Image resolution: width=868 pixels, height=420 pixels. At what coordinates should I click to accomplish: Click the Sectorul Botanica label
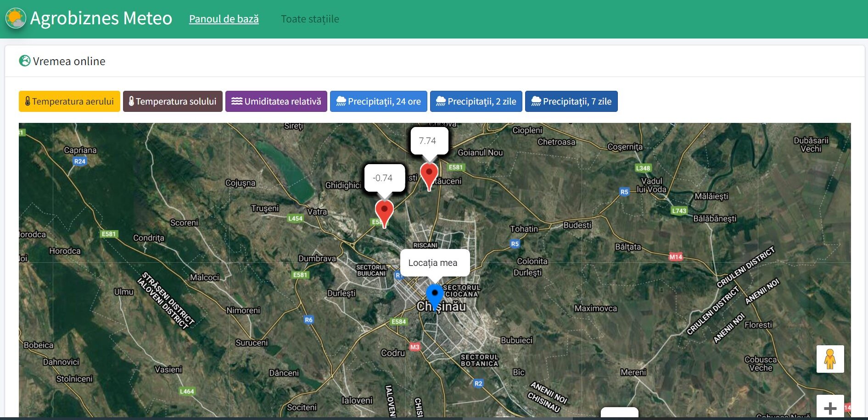point(480,360)
